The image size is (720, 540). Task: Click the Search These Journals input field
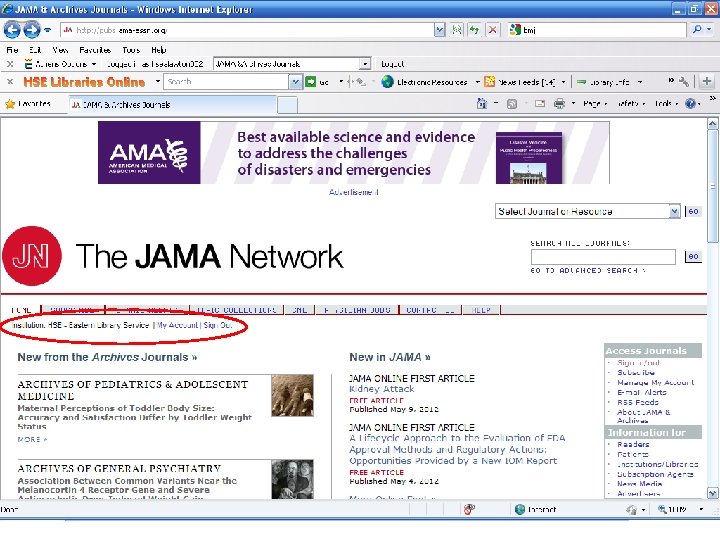(x=603, y=257)
